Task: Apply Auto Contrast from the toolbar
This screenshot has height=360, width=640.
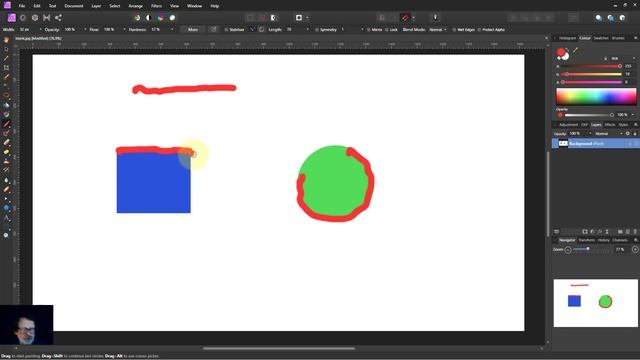Action: [x=149, y=18]
